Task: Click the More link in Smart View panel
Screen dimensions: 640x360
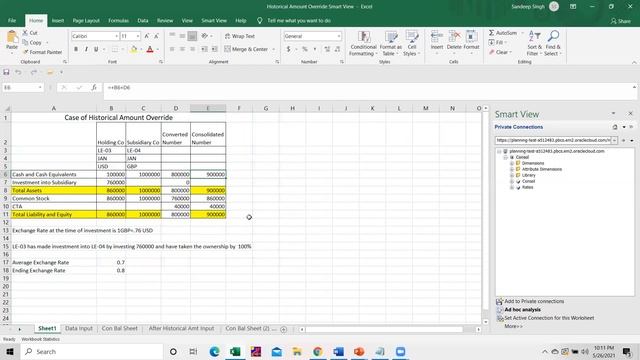Action: (x=513, y=326)
